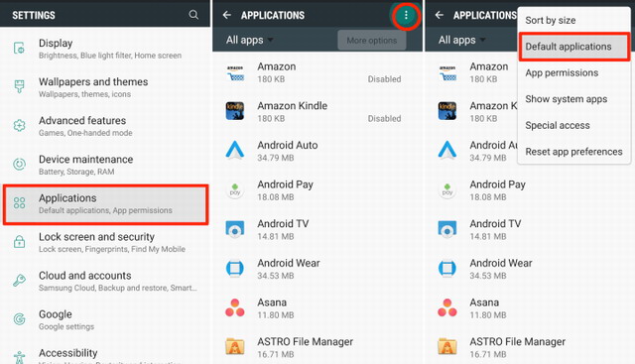Open Wallpapers and themes row
The image size is (635, 364).
(105, 87)
